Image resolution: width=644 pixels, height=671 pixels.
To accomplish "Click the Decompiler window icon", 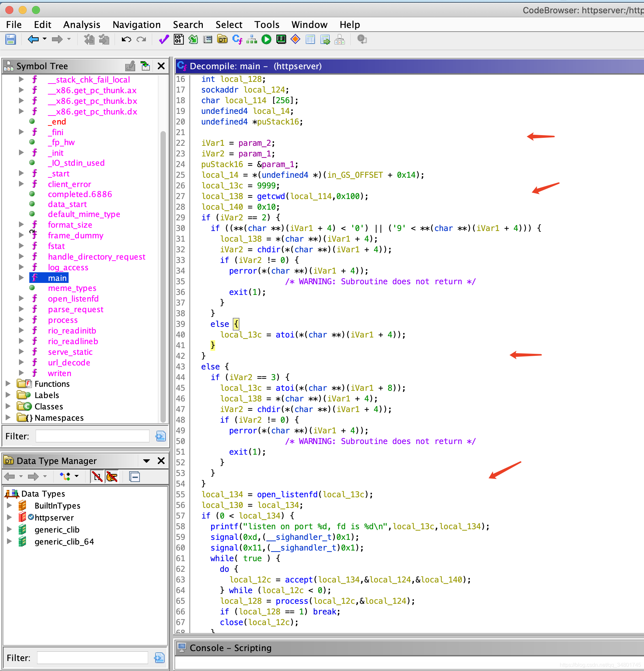I will (237, 40).
